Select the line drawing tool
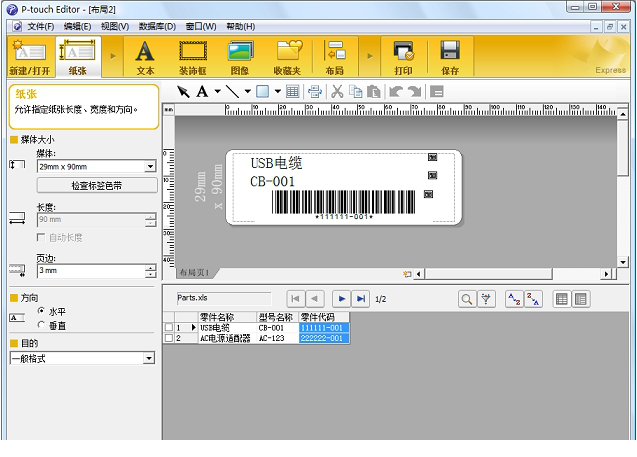This screenshot has height=457, width=637. point(232,92)
